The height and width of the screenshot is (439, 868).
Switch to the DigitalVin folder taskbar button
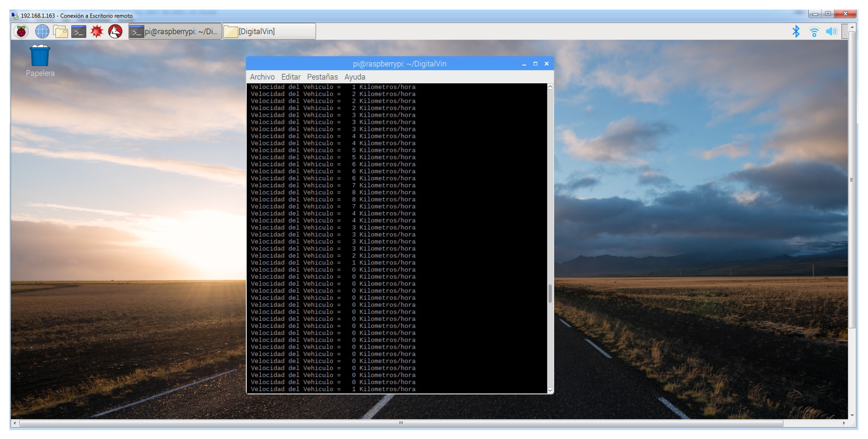269,32
